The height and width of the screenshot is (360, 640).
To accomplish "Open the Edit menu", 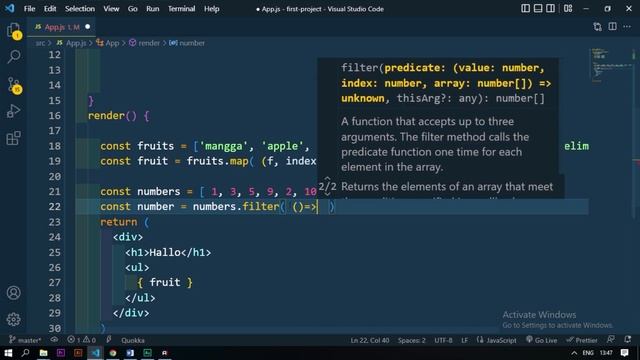I will [x=50, y=9].
